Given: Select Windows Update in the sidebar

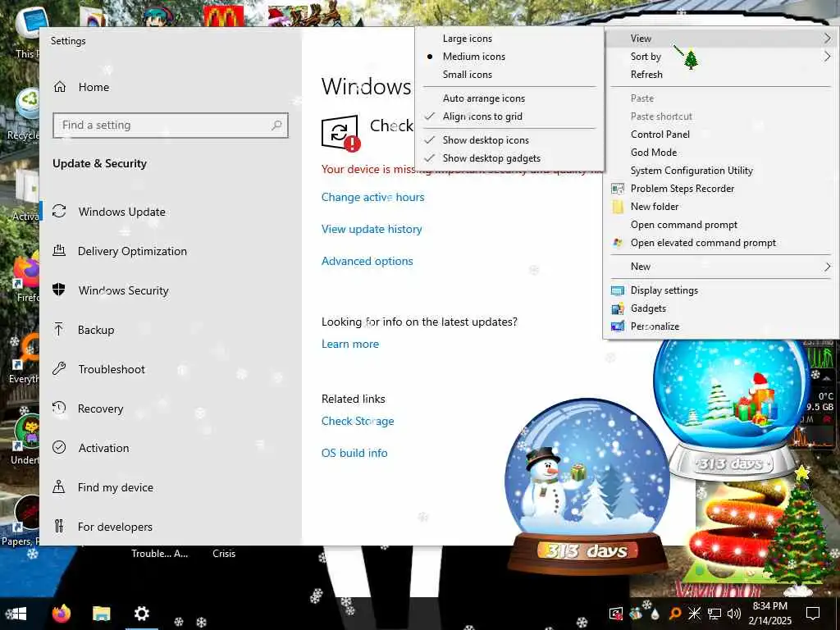Looking at the screenshot, I should (x=121, y=212).
